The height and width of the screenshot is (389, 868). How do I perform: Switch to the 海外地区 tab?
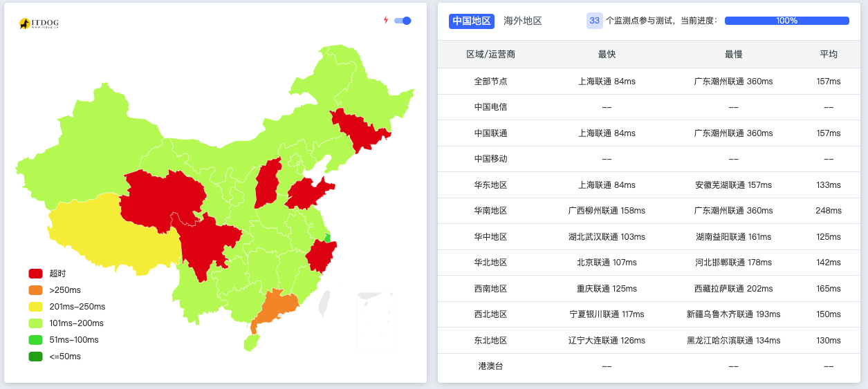click(523, 21)
